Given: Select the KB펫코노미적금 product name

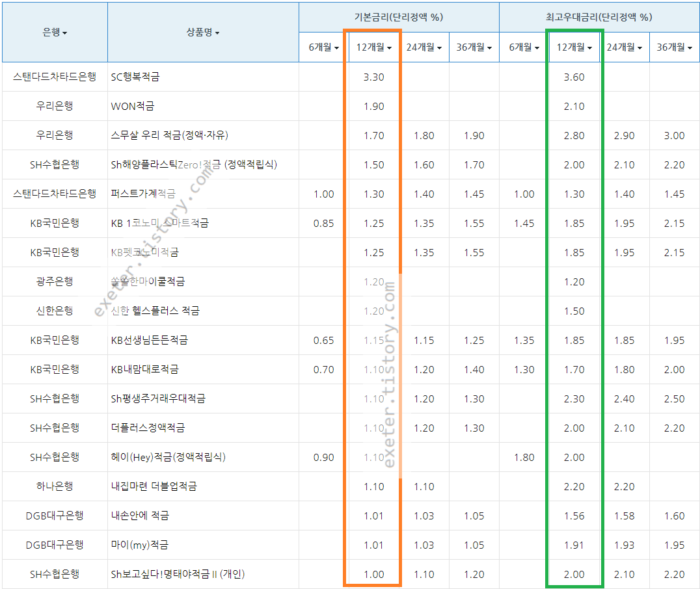Looking at the screenshot, I should pyautogui.click(x=144, y=252).
